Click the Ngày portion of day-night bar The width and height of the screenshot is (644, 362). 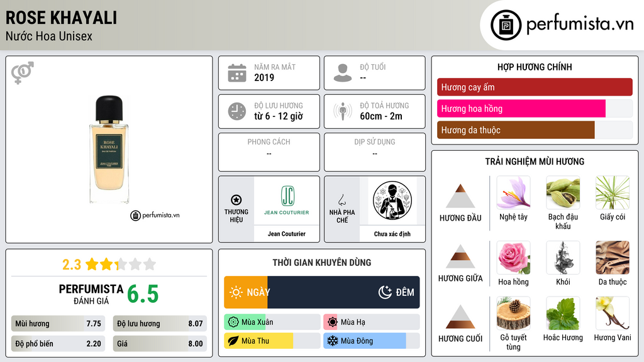pos(246,292)
